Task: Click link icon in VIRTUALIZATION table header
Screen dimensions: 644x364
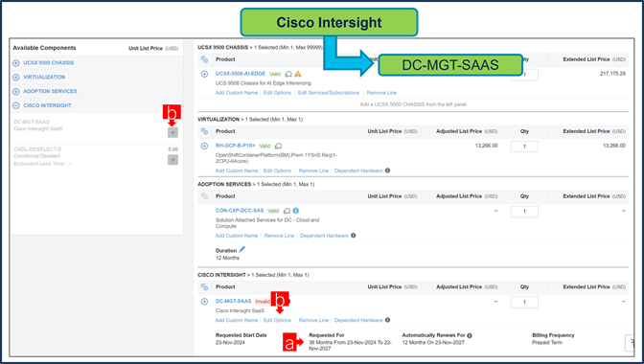Action: 204,131
